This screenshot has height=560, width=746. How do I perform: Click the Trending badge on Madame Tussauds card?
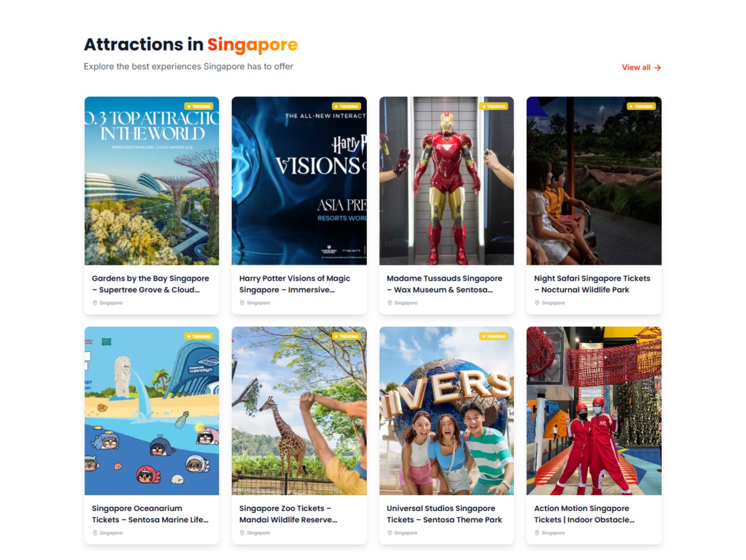tap(494, 106)
